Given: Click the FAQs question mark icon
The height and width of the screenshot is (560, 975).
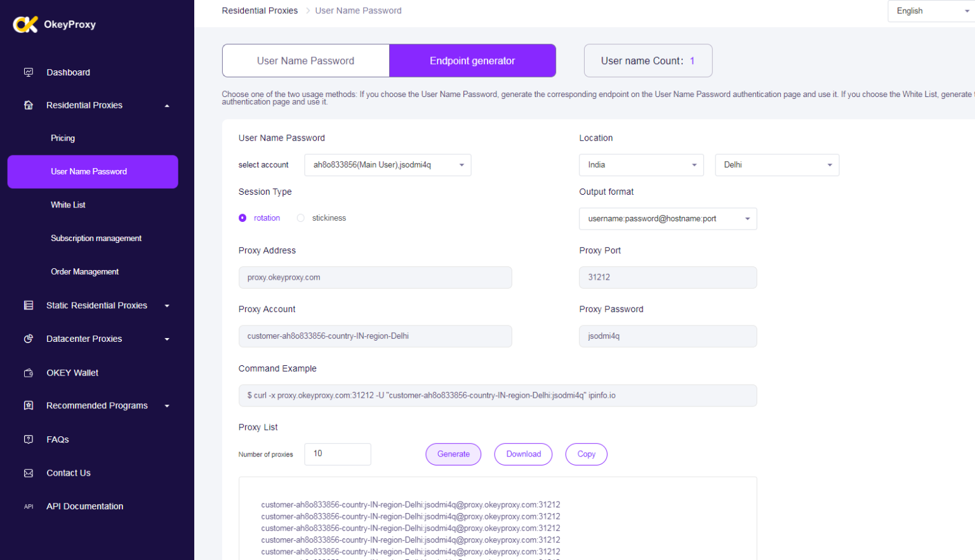Looking at the screenshot, I should (x=29, y=440).
